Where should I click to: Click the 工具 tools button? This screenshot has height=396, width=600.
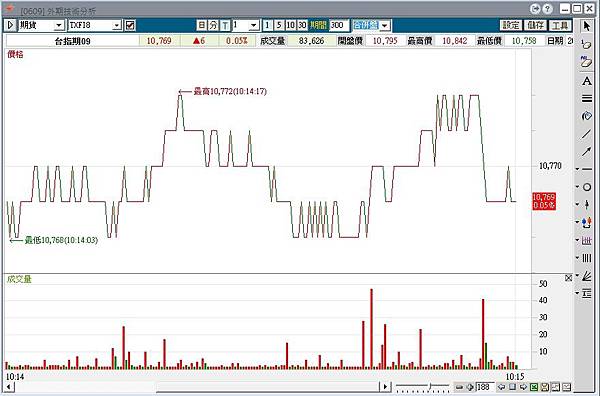[560, 25]
